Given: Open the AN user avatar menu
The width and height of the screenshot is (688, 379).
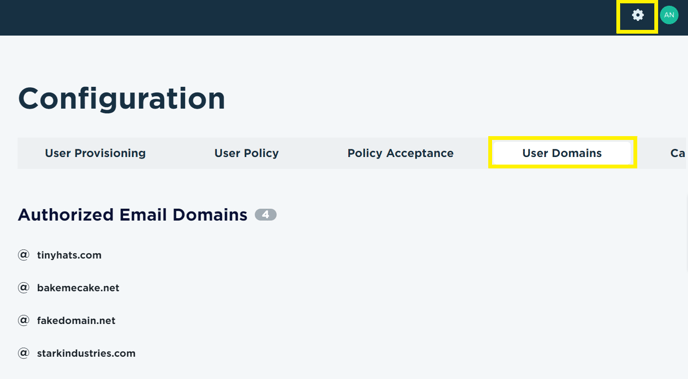Looking at the screenshot, I should [x=669, y=15].
